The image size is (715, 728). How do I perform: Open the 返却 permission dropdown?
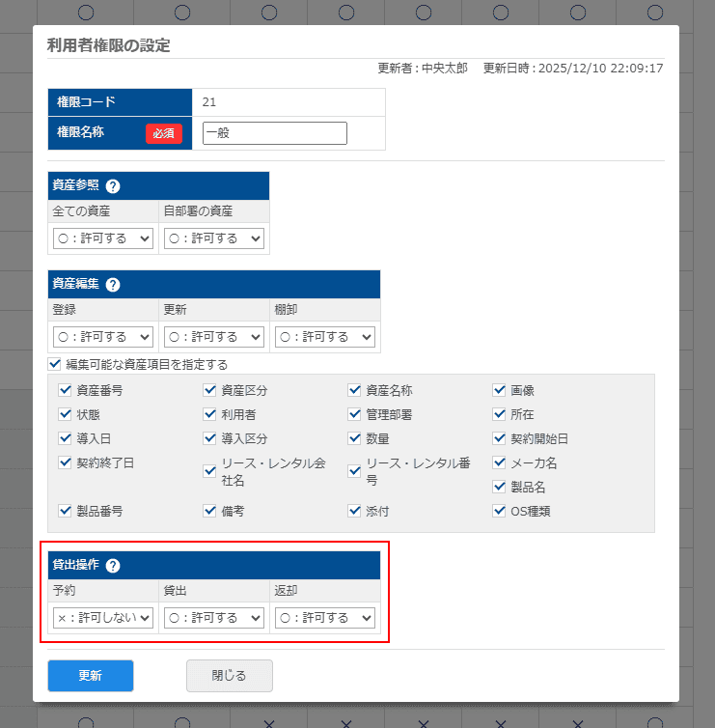pyautogui.click(x=324, y=618)
